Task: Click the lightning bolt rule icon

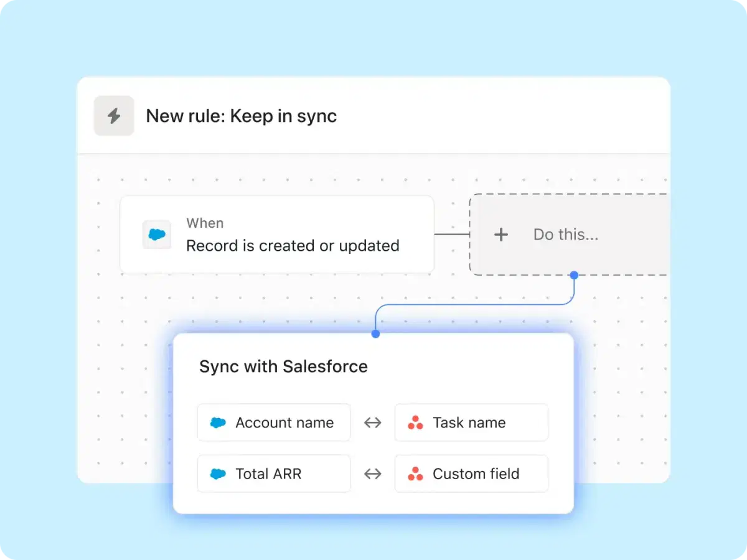Action: (114, 116)
